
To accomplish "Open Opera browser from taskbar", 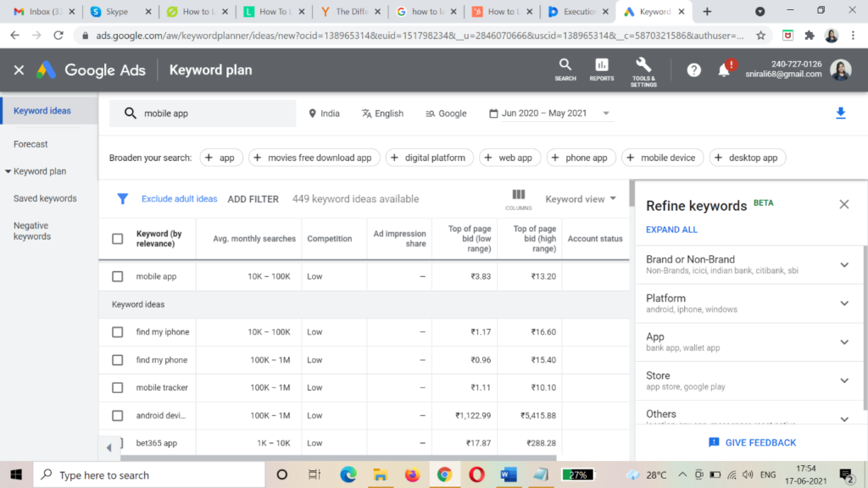I will click(x=476, y=474).
